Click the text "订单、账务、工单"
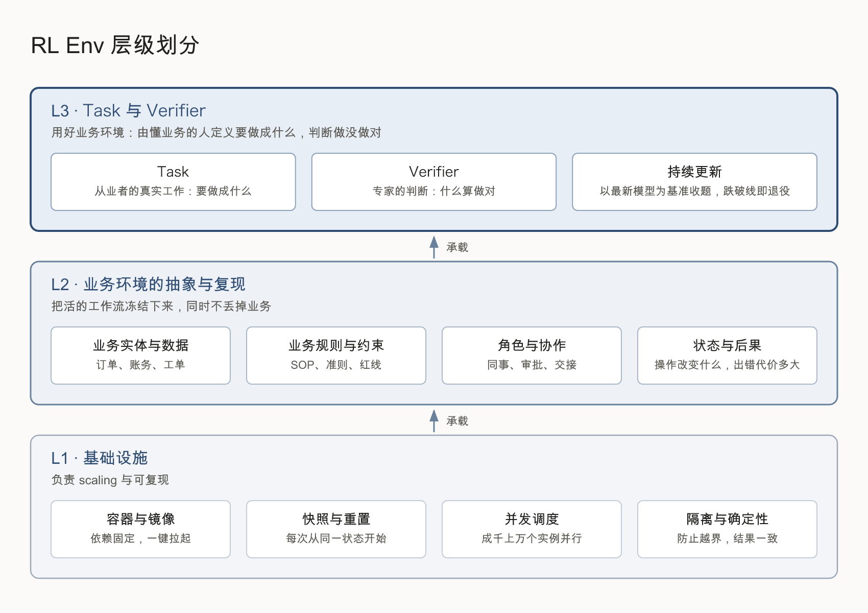The image size is (868, 613). point(140,365)
